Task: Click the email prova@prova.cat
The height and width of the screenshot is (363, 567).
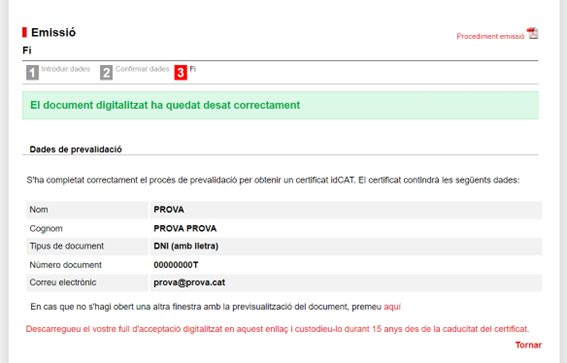Action: click(189, 283)
